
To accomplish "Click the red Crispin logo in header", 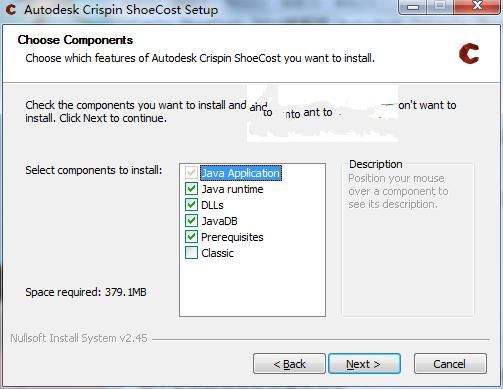I will point(469,53).
